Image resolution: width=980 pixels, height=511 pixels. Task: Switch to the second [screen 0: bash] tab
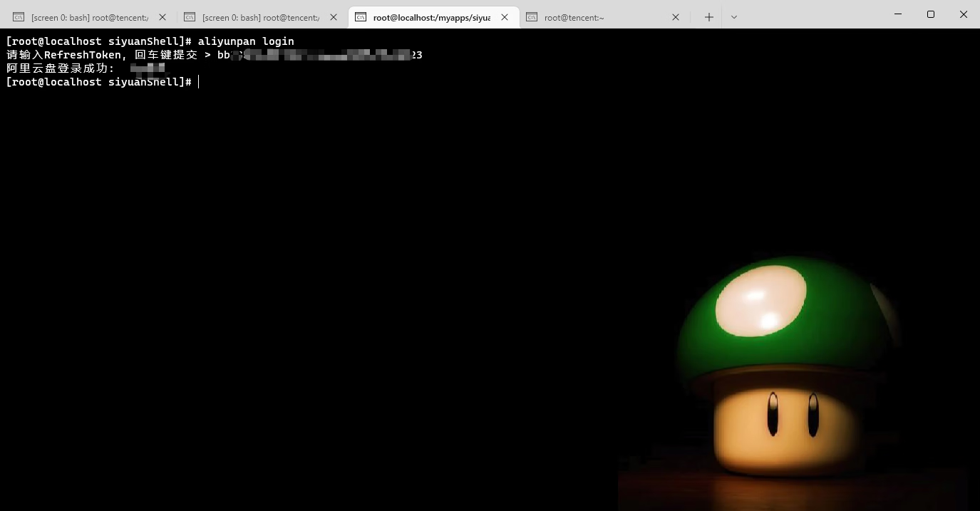pos(260,17)
